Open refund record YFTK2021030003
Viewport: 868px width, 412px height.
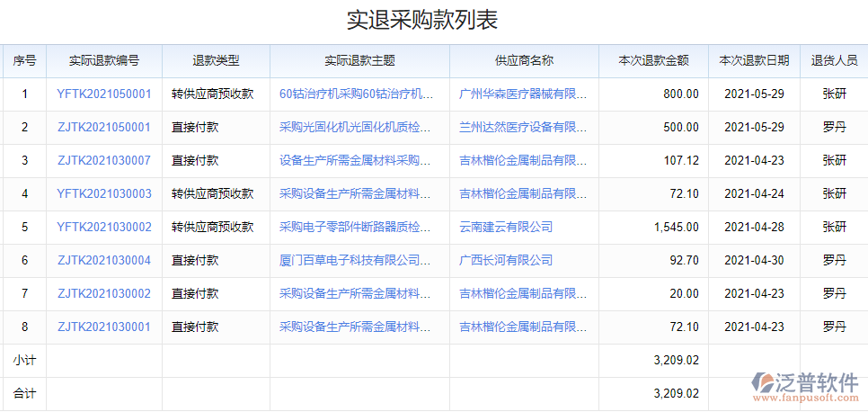[103, 193]
